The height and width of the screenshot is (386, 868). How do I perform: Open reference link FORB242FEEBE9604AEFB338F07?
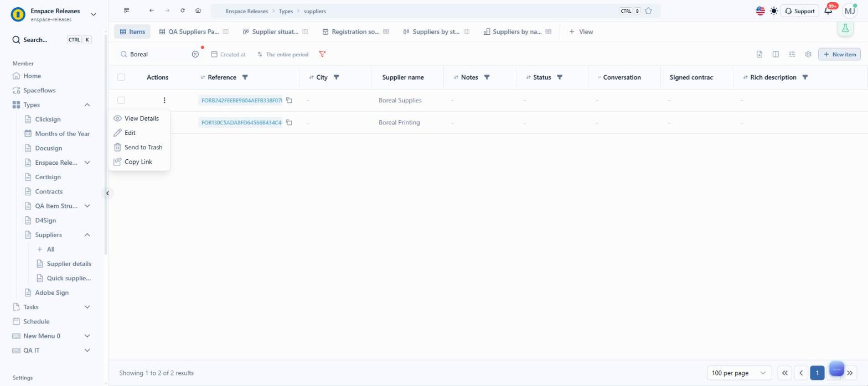pos(241,100)
